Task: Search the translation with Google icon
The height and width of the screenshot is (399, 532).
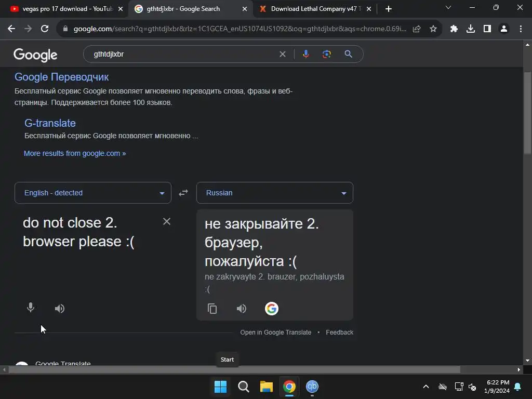Action: tap(271, 309)
